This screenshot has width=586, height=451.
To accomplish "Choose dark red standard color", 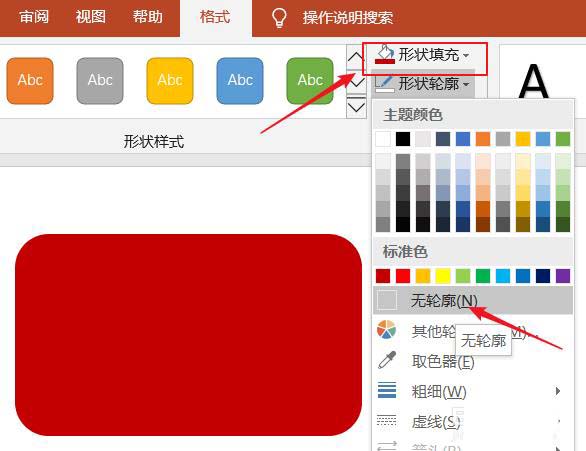I will pyautogui.click(x=383, y=276).
